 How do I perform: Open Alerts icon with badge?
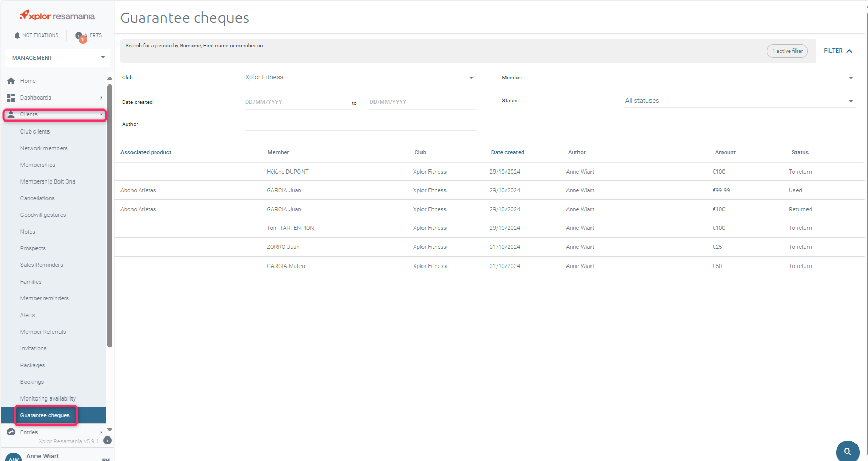point(80,37)
